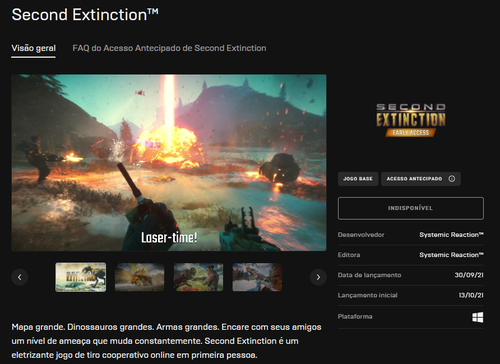Image resolution: width=500 pixels, height=364 pixels.
Task: Select the Extinction logo trailer thumbnail
Action: pos(81,277)
